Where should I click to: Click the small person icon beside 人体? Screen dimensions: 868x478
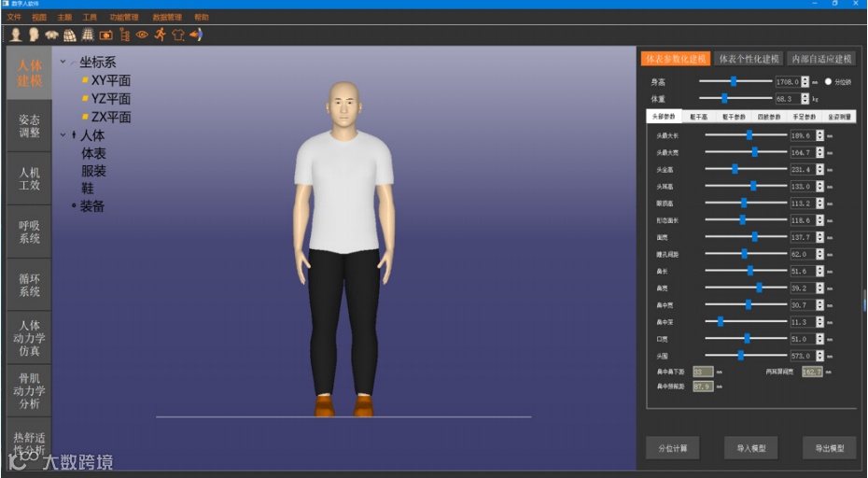(x=74, y=134)
